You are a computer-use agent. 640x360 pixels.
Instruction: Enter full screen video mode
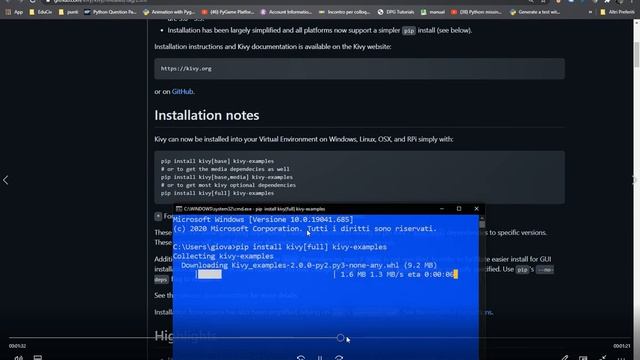[602, 358]
